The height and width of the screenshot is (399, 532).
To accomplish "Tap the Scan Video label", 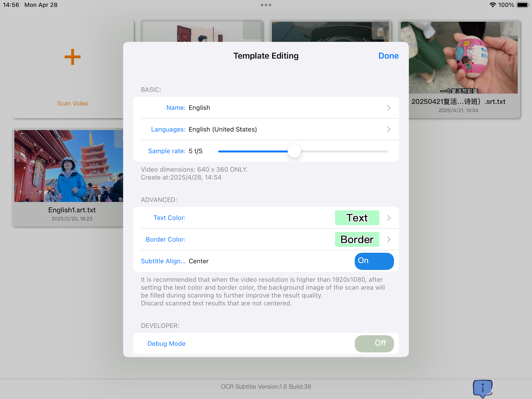I will coord(72,103).
